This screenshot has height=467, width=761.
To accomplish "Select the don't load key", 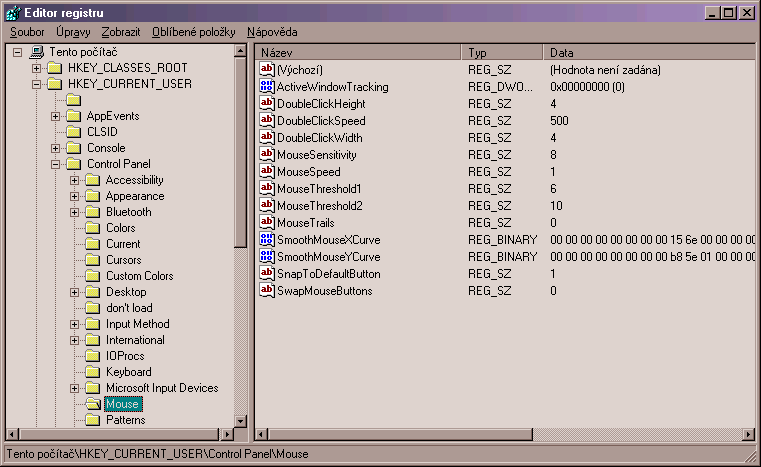I will (129, 308).
